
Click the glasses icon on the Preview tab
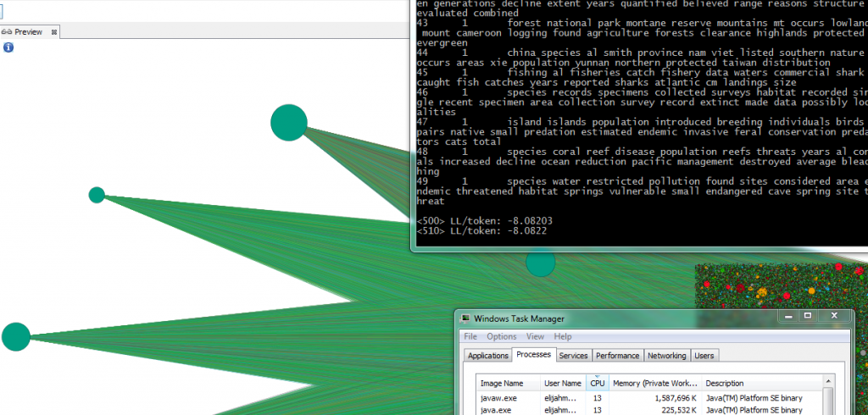point(7,32)
